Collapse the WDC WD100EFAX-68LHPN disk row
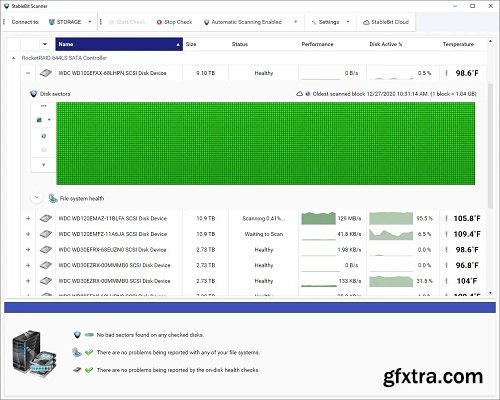This screenshot has width=500, height=400. pyautogui.click(x=28, y=73)
